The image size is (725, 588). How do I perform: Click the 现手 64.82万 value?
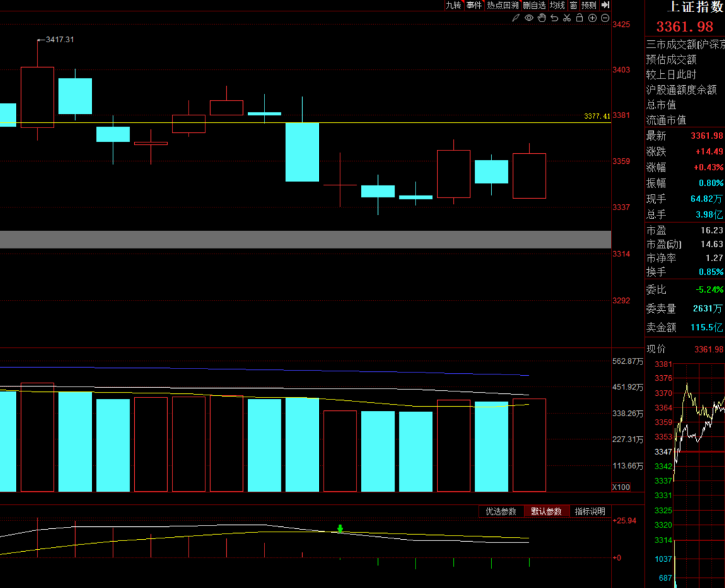706,199
